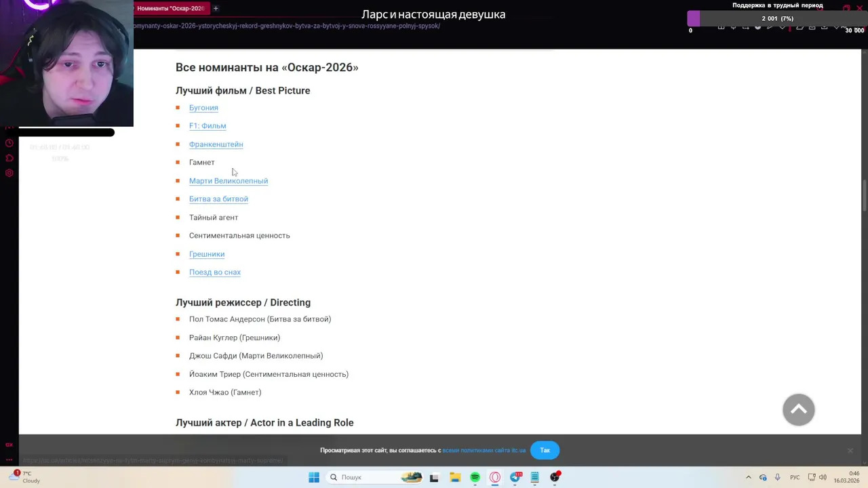This screenshot has height=488, width=868.
Task: Click the microphone tray icon
Action: coord(777,477)
